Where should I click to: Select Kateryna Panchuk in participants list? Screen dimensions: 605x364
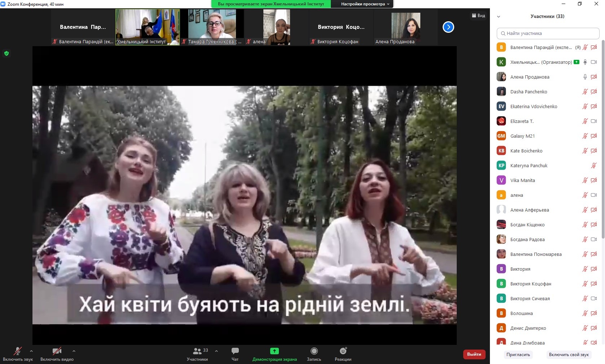(529, 165)
